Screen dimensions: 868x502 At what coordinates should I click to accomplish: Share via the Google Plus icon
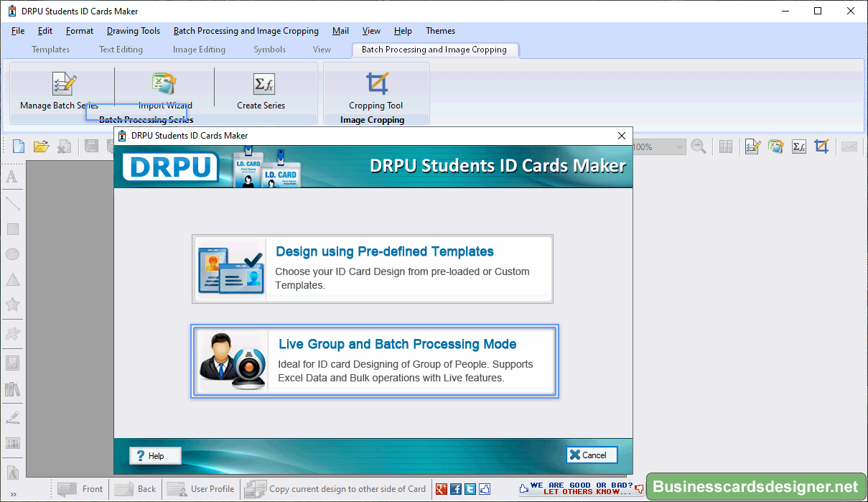pos(442,489)
